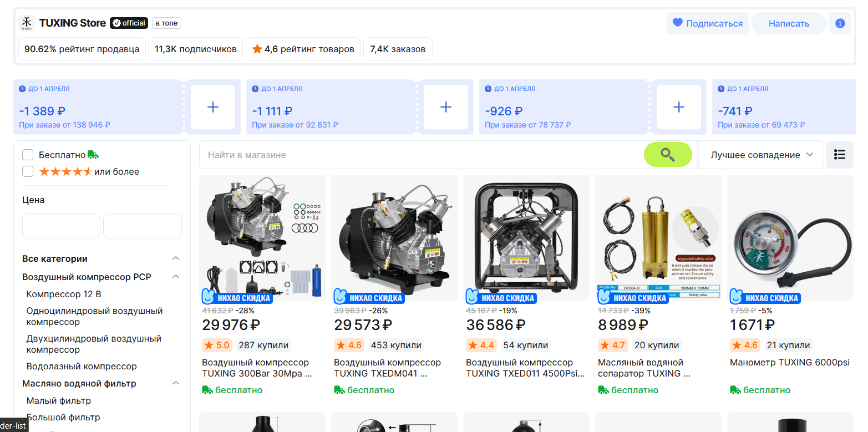
Task: Select the Компрессор 12 В category
Action: pos(64,294)
